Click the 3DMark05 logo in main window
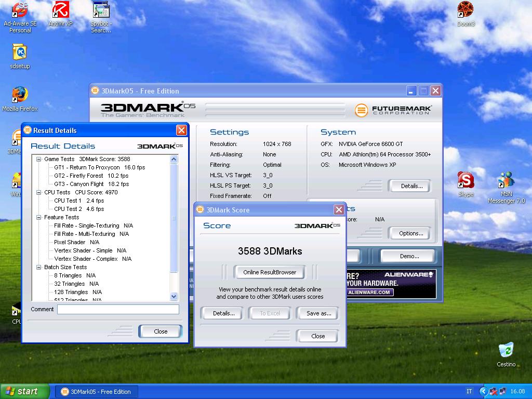Screen dimensions: 532x399 coord(148,109)
